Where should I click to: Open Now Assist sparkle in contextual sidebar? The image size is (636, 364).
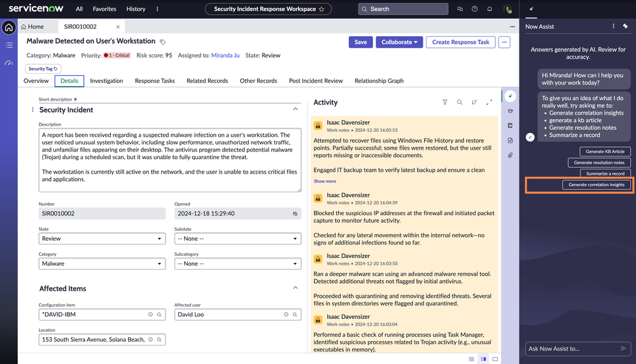pos(510,96)
